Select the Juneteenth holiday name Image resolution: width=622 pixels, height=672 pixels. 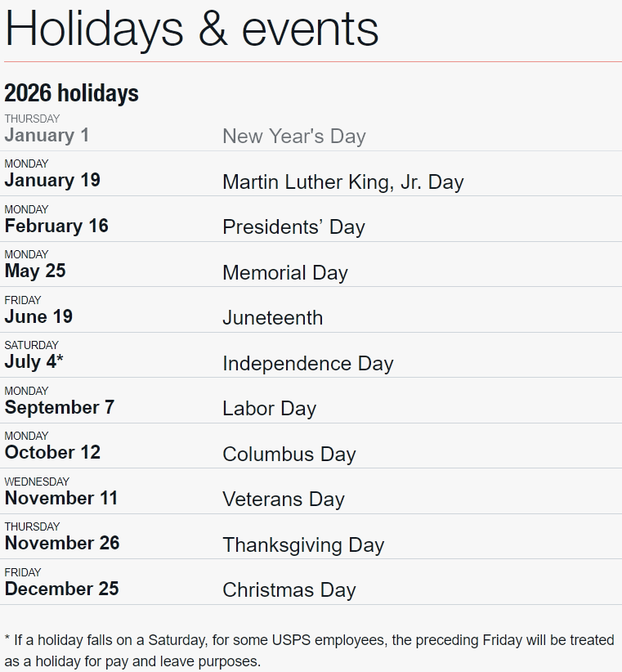coord(273,318)
